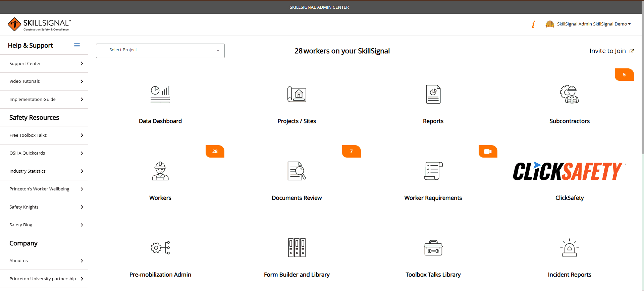This screenshot has width=644, height=291.
Task: Click the Projects / Sites label
Action: [x=297, y=121]
